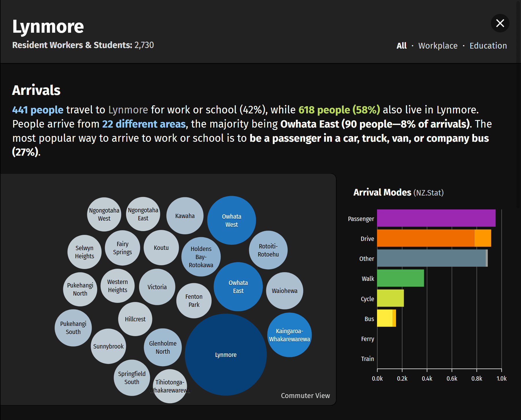The width and height of the screenshot is (521, 420).
Task: Click the 'Commuter View' label
Action: 305,395
